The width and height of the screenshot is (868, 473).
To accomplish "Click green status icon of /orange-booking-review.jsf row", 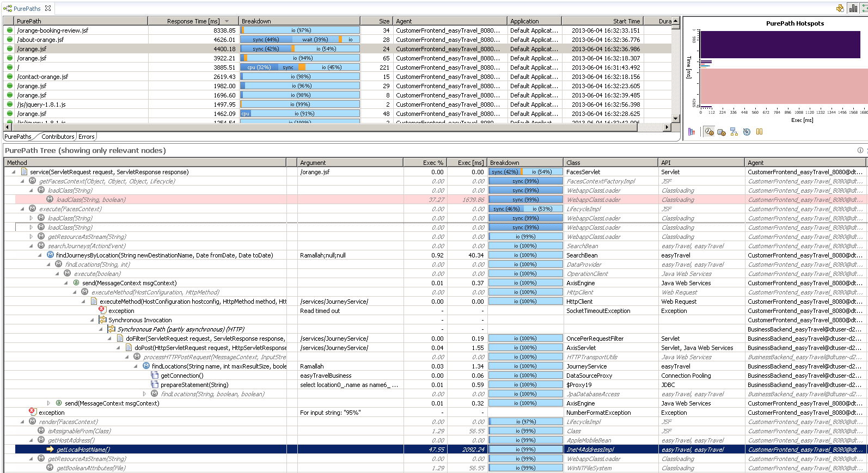I will click(10, 30).
